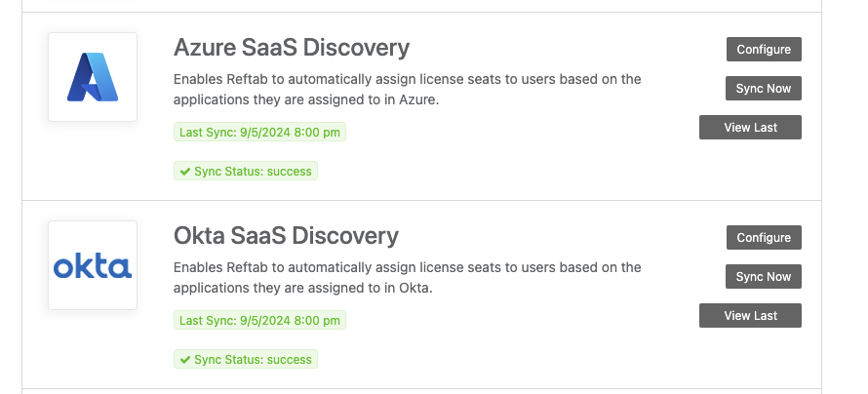Click the Okta logo icon
868x394 pixels.
point(93,265)
